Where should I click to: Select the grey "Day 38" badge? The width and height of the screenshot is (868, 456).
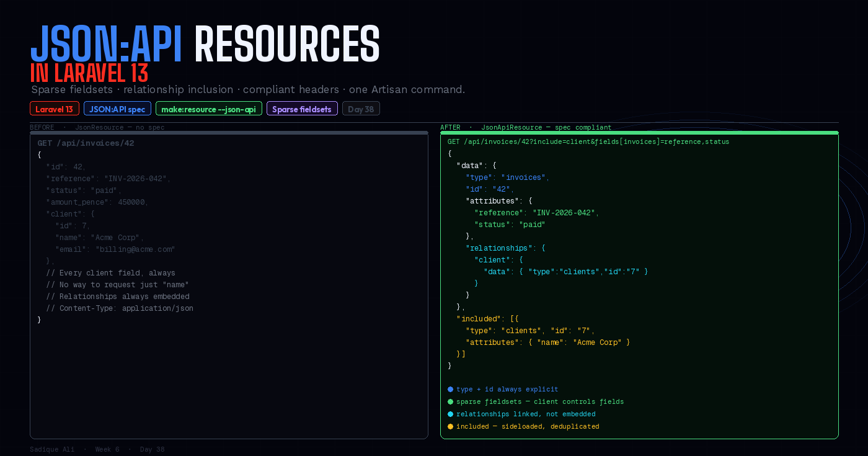(x=361, y=108)
